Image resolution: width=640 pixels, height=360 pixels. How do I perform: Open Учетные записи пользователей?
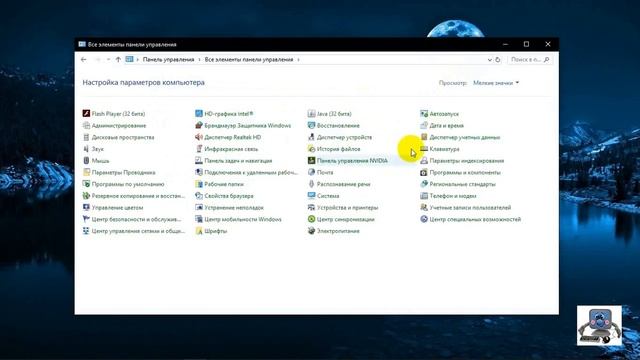466,207
